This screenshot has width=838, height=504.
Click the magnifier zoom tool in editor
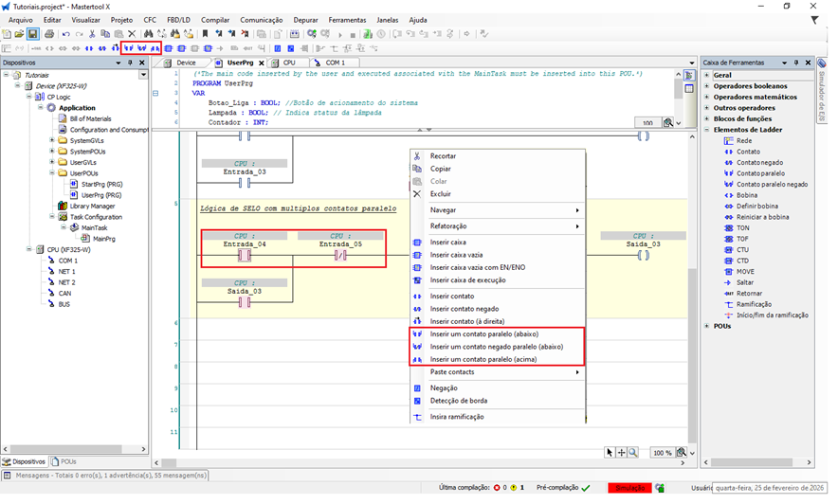(x=633, y=453)
